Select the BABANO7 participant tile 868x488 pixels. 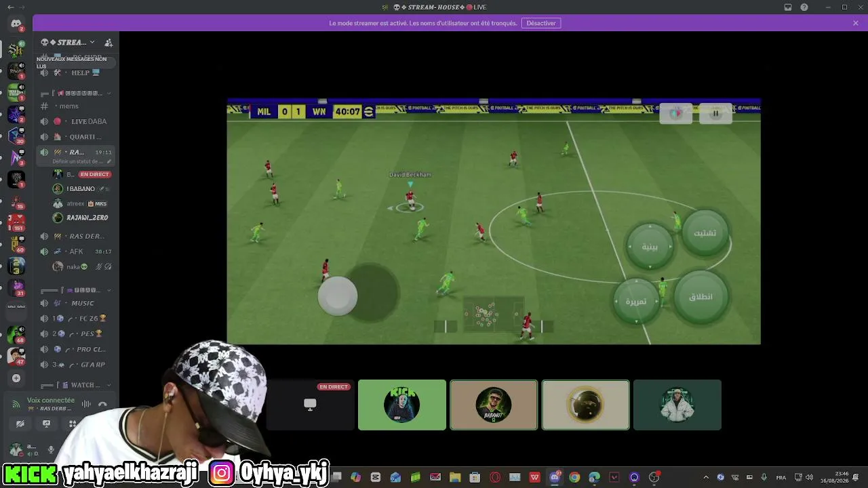(494, 405)
